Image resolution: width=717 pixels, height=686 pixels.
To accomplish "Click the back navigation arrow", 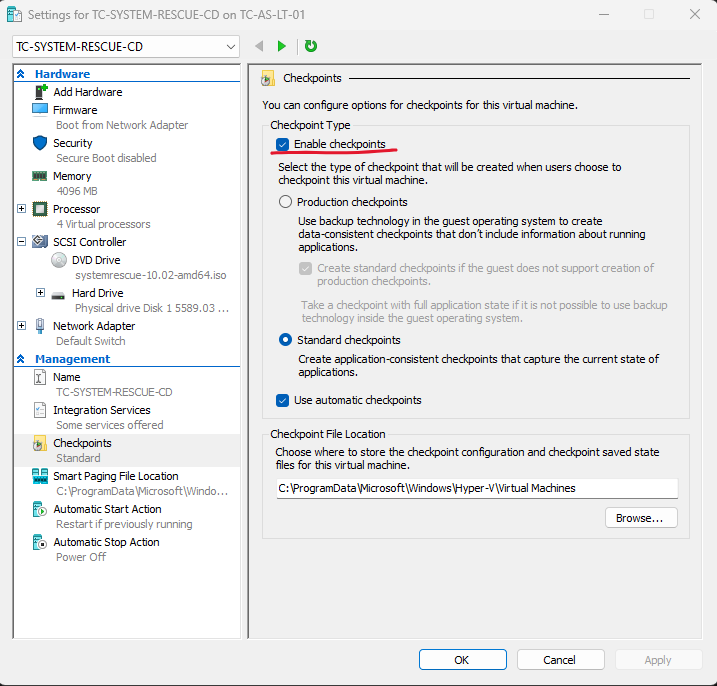I will (x=259, y=46).
